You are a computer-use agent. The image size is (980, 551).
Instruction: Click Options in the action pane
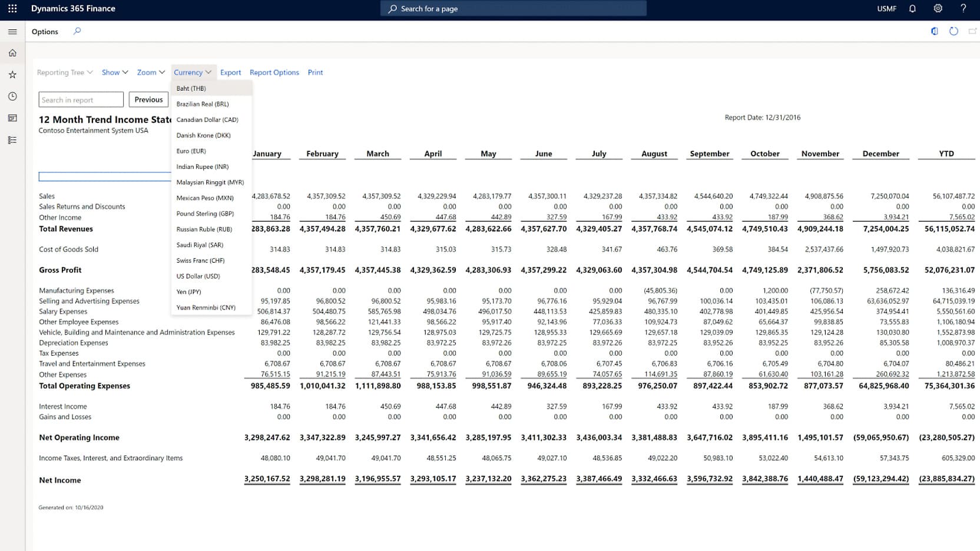(x=45, y=31)
